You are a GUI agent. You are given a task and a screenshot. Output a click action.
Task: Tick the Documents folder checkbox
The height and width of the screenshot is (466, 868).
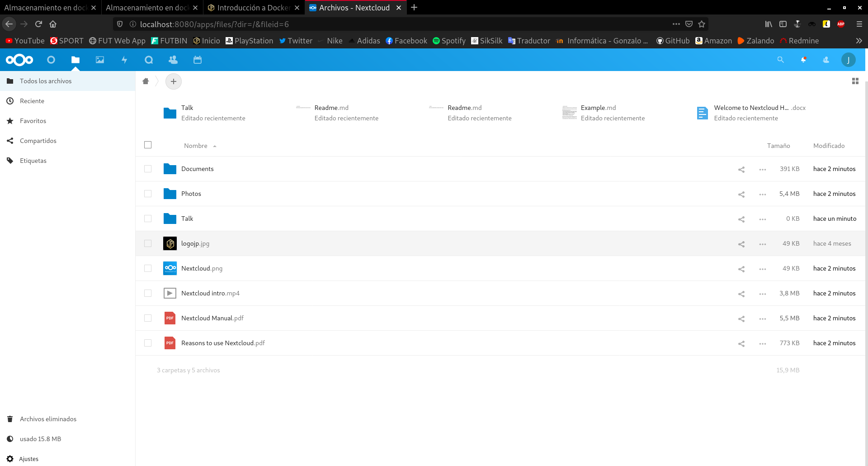[148, 169]
